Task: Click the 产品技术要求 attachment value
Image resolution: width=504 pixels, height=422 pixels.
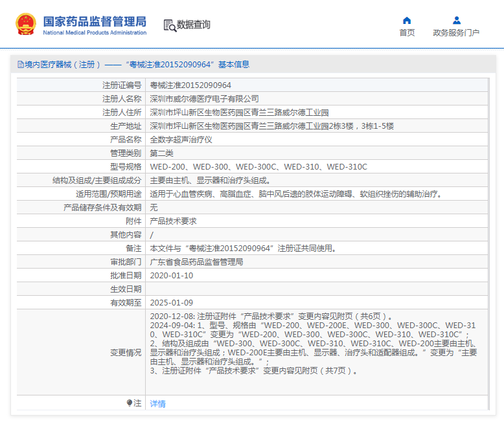Action: (x=173, y=221)
